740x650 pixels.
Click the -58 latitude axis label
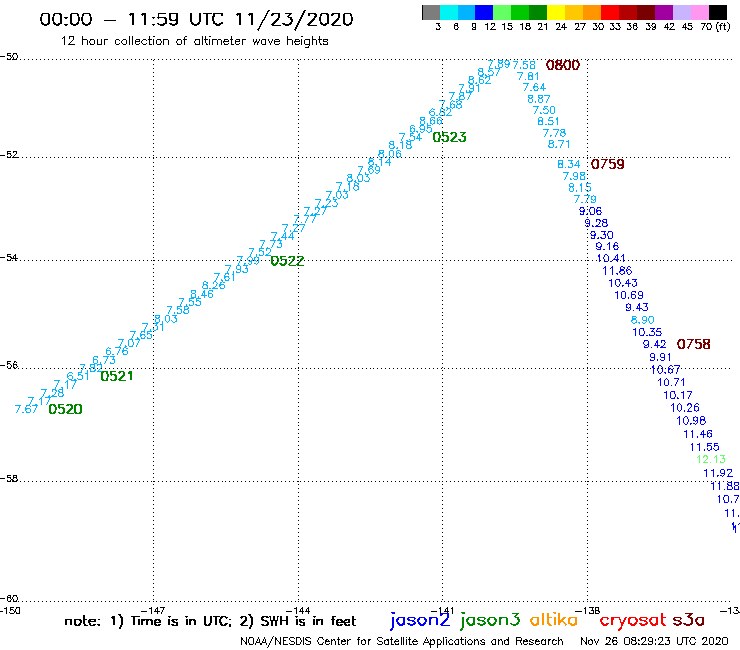(x=9, y=479)
